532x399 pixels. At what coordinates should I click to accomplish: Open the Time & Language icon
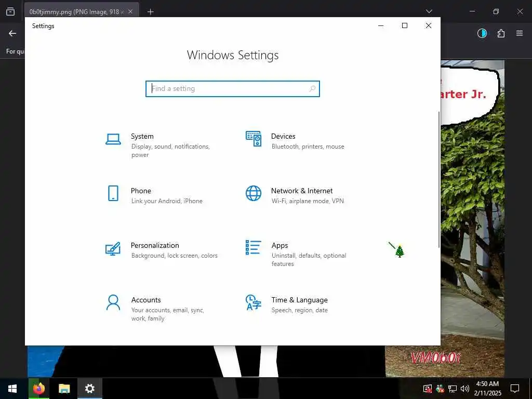click(254, 303)
